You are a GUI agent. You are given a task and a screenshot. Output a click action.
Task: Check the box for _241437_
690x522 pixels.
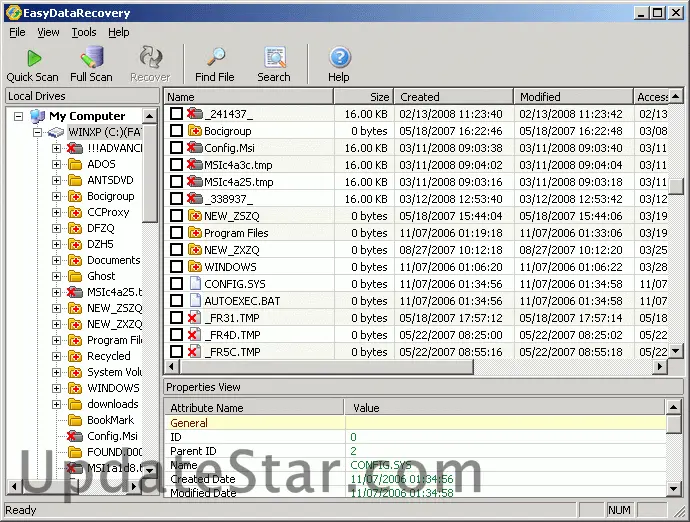point(176,114)
